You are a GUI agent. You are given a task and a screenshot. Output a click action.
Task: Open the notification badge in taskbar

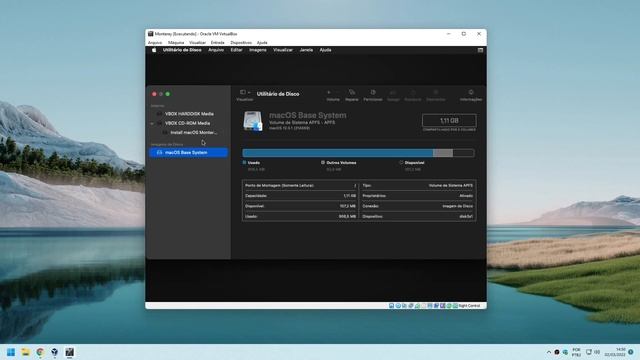tap(631, 352)
